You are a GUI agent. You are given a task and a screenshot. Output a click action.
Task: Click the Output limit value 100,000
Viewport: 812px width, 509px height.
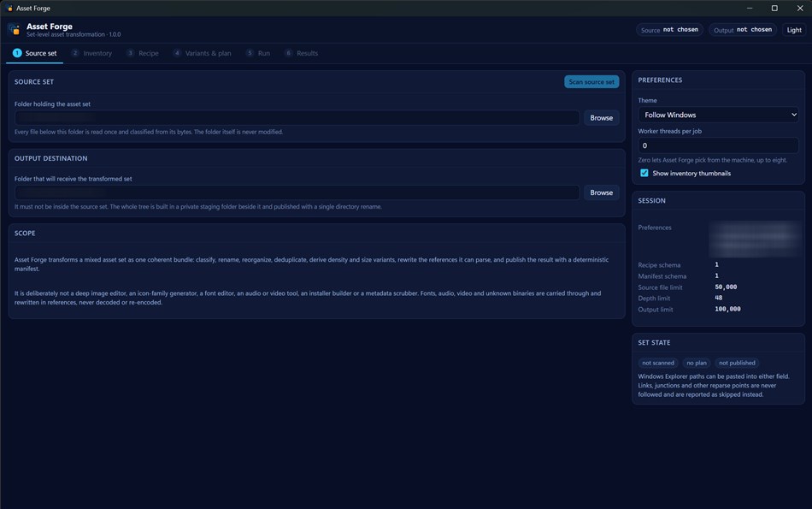(727, 310)
